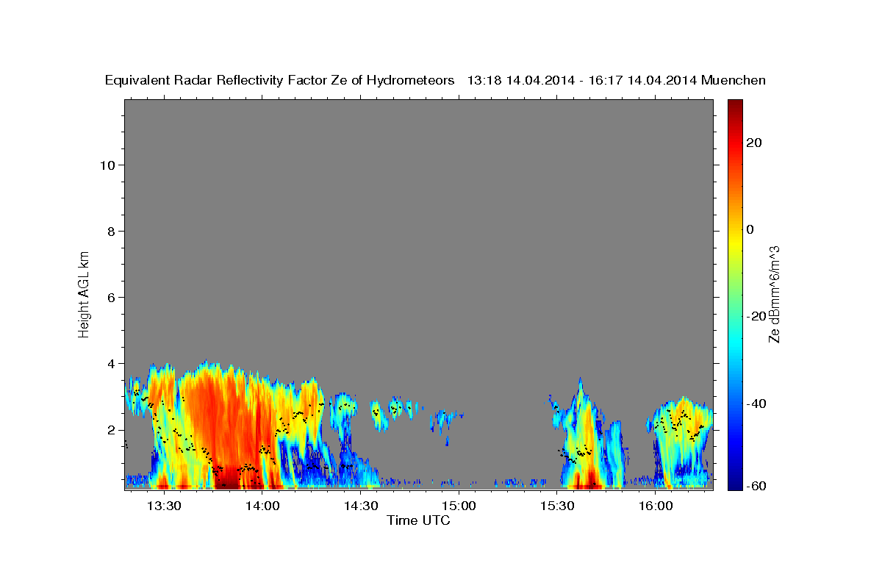Click the dark blue bottom of the colorbar
882x588 pixels.
tap(735, 484)
